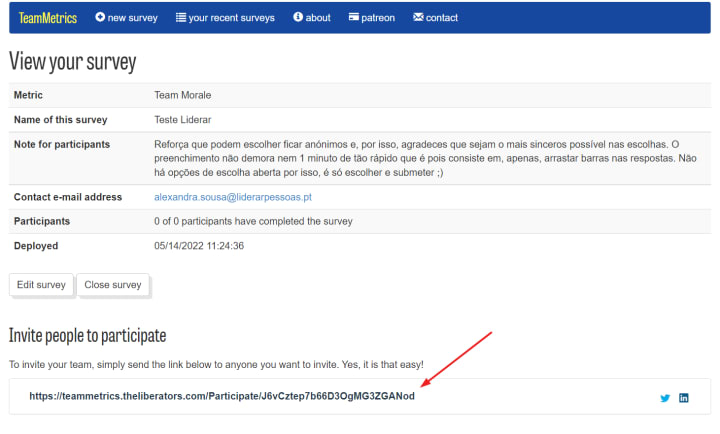The width and height of the screenshot is (720, 434).
Task: Go to the patreon link
Action: pos(371,17)
